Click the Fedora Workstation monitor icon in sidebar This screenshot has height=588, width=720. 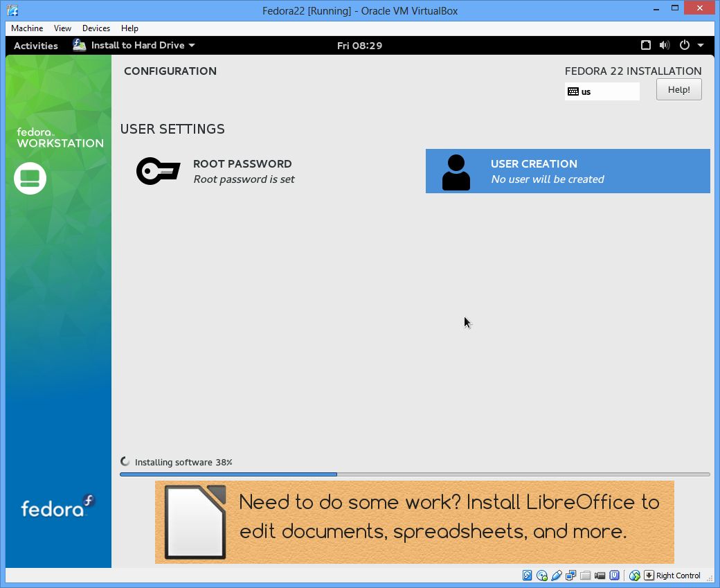pyautogui.click(x=30, y=178)
